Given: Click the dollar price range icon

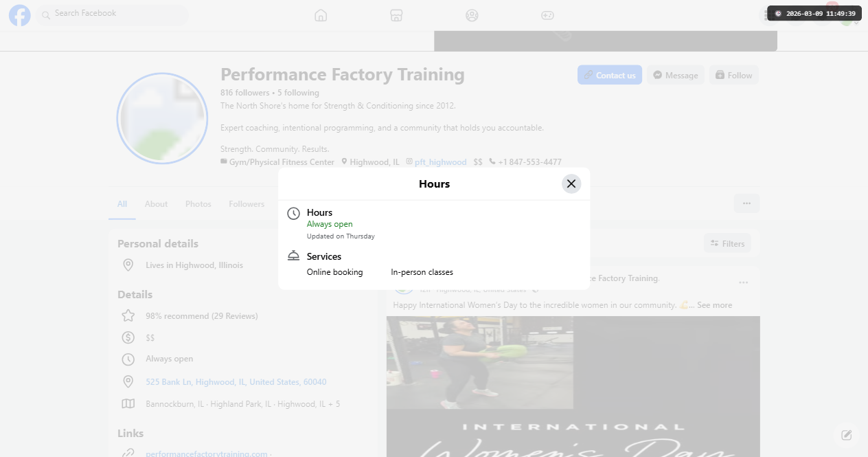Looking at the screenshot, I should pos(128,337).
